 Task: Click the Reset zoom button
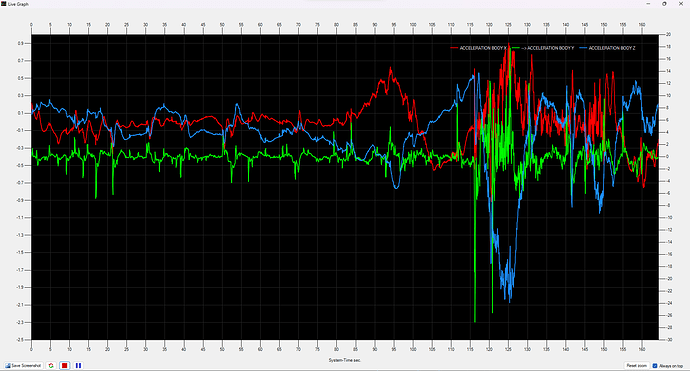tap(636, 366)
